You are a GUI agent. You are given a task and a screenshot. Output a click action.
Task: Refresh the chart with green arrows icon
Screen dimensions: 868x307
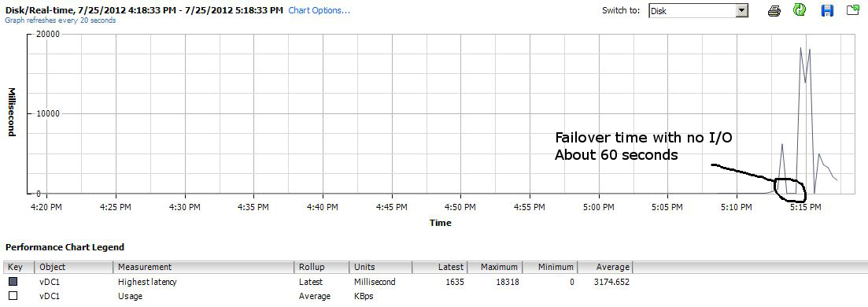(800, 10)
